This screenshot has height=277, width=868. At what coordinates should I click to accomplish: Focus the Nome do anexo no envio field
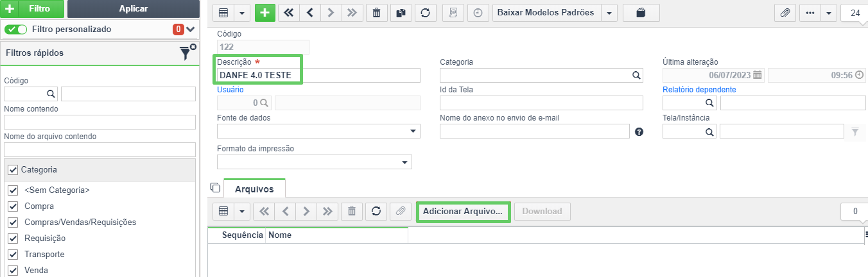pos(535,131)
